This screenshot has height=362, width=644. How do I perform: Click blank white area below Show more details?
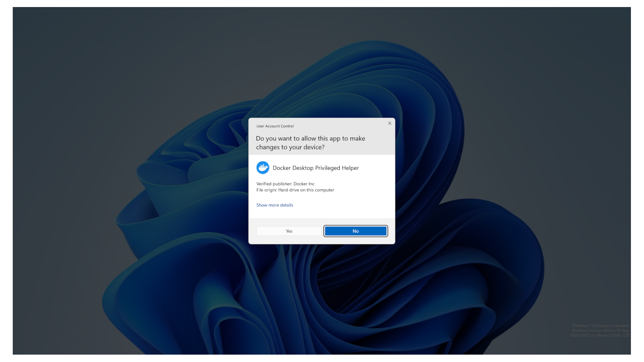pos(322,213)
